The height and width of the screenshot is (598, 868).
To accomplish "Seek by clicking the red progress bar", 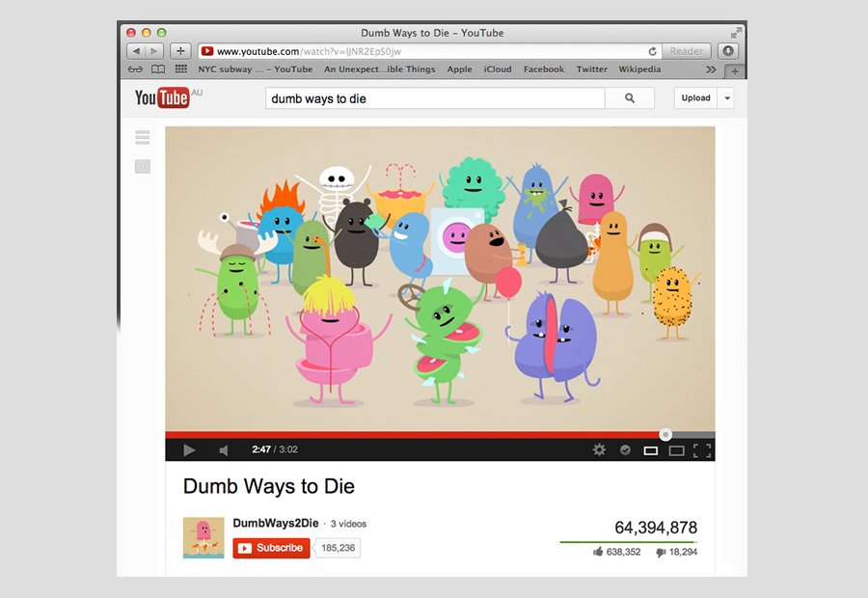I will (x=413, y=435).
